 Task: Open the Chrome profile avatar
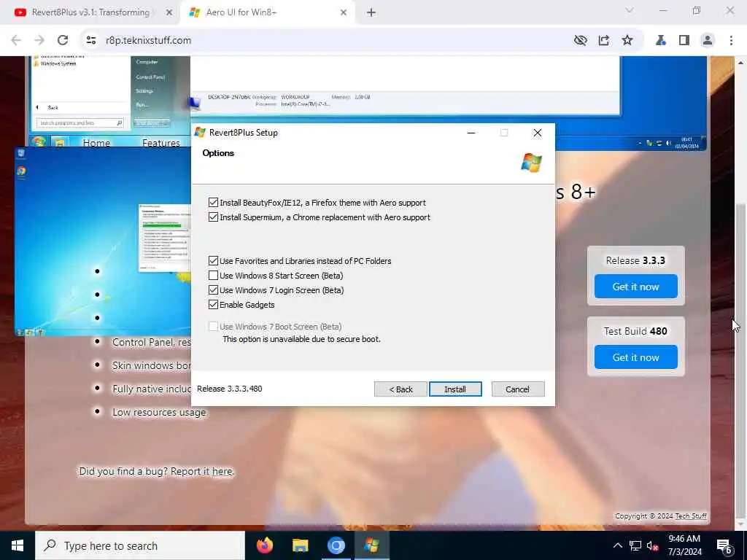(x=708, y=40)
